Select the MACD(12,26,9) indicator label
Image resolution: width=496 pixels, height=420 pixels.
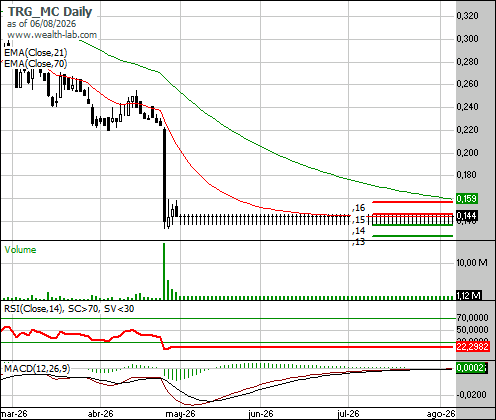tap(37, 369)
